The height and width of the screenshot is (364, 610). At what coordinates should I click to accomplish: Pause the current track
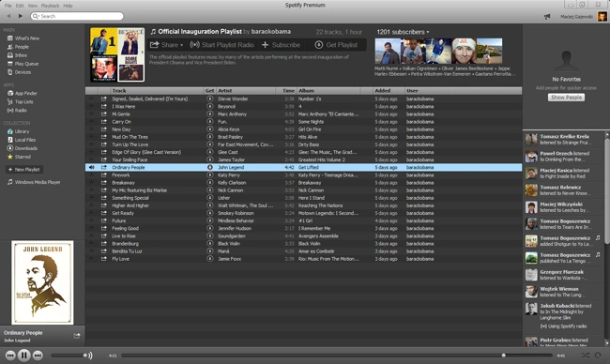(x=24, y=355)
